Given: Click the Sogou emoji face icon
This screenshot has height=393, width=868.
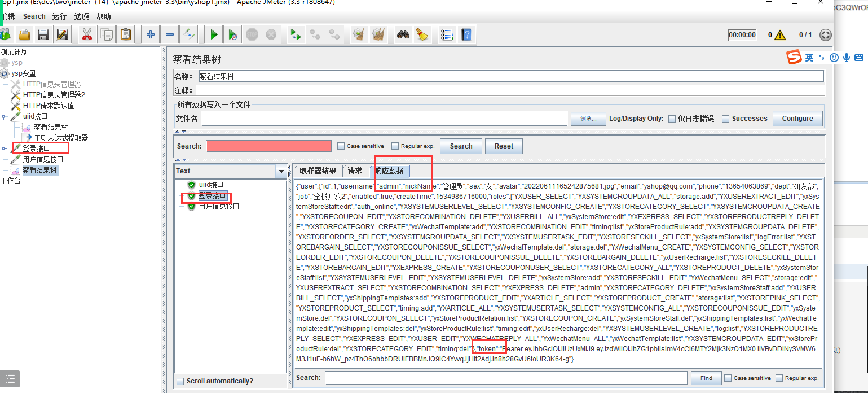Looking at the screenshot, I should click(x=834, y=58).
